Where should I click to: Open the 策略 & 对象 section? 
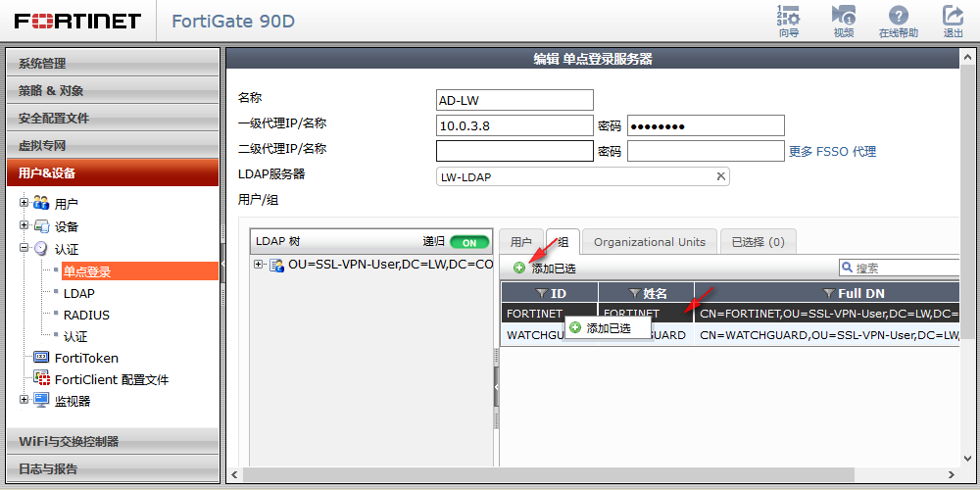click(x=113, y=90)
